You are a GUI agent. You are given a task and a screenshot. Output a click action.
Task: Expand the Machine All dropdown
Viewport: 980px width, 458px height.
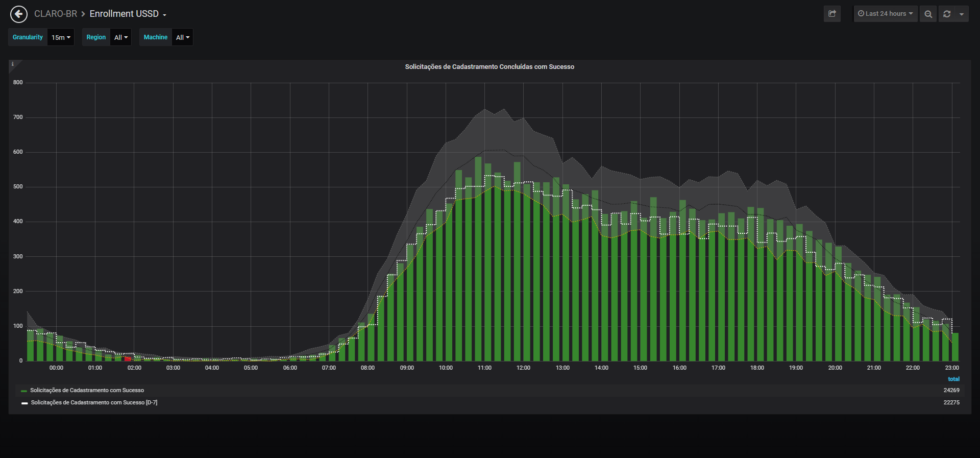(x=183, y=37)
